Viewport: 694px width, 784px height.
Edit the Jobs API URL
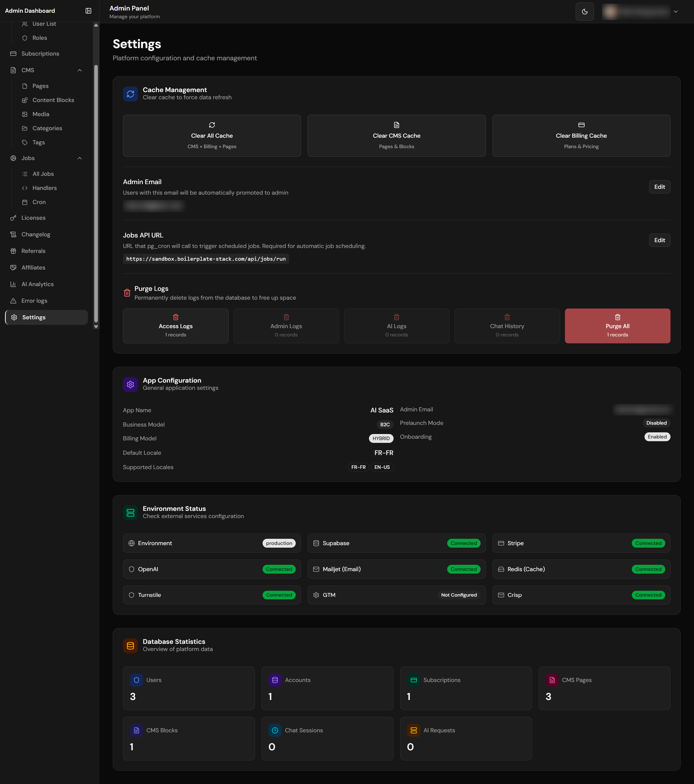pyautogui.click(x=659, y=240)
